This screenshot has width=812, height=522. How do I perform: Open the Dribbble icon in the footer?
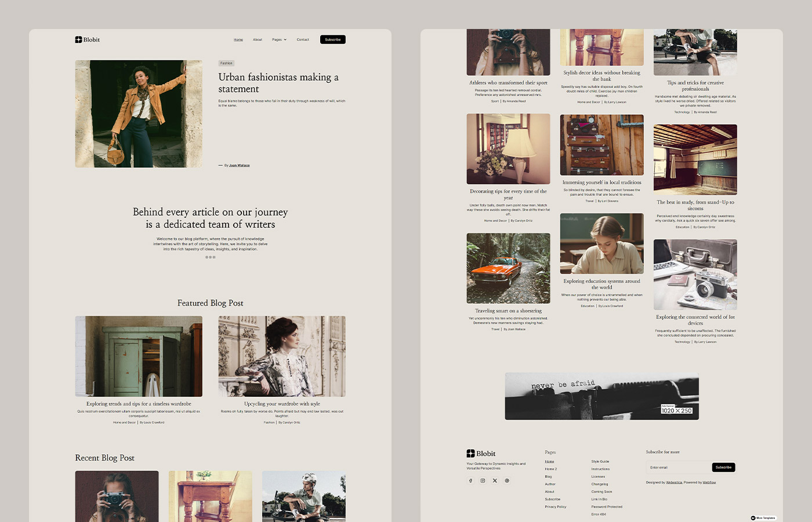pos(507,481)
